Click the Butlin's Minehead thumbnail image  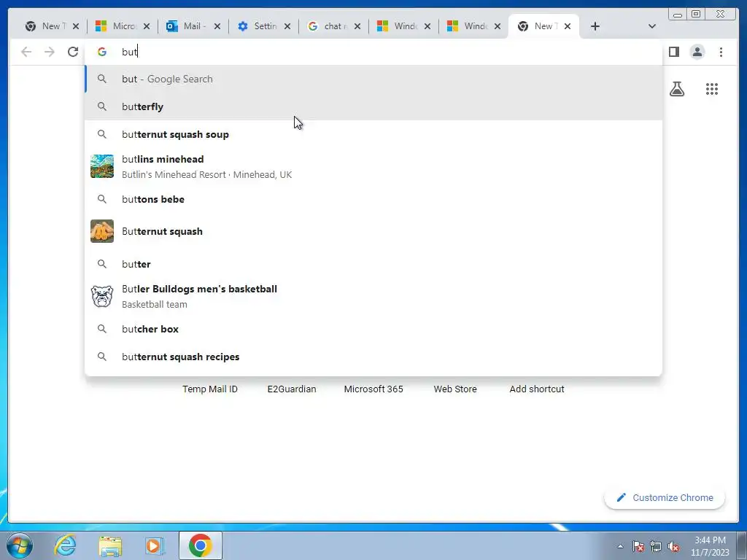click(102, 166)
